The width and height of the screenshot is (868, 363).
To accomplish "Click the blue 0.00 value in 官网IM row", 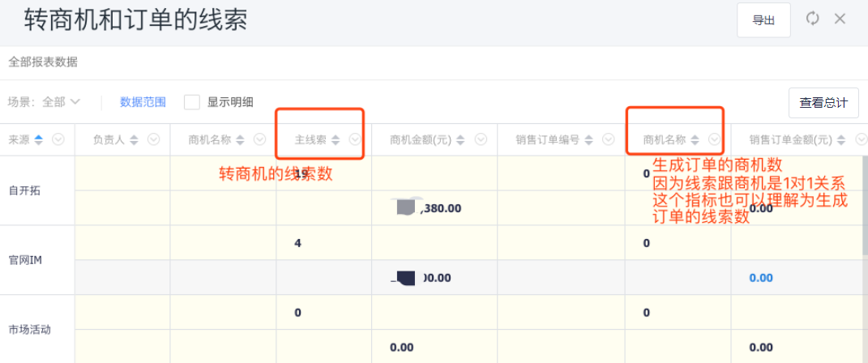I will tap(761, 277).
